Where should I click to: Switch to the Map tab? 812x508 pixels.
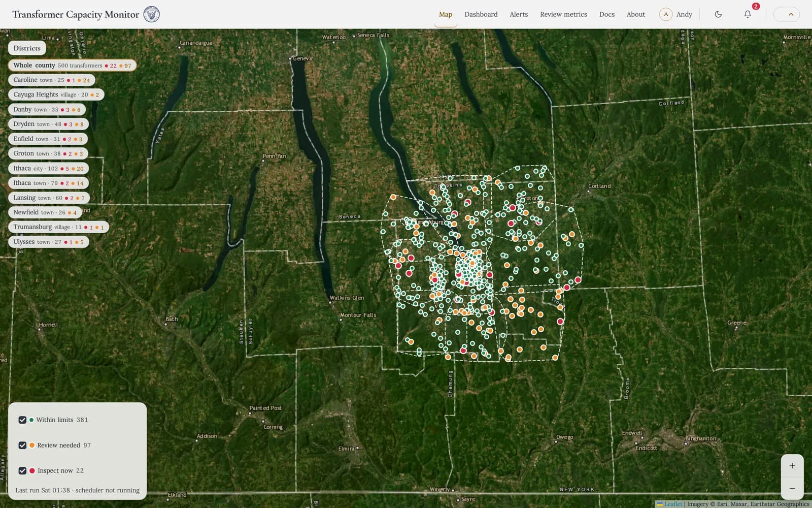[446, 14]
